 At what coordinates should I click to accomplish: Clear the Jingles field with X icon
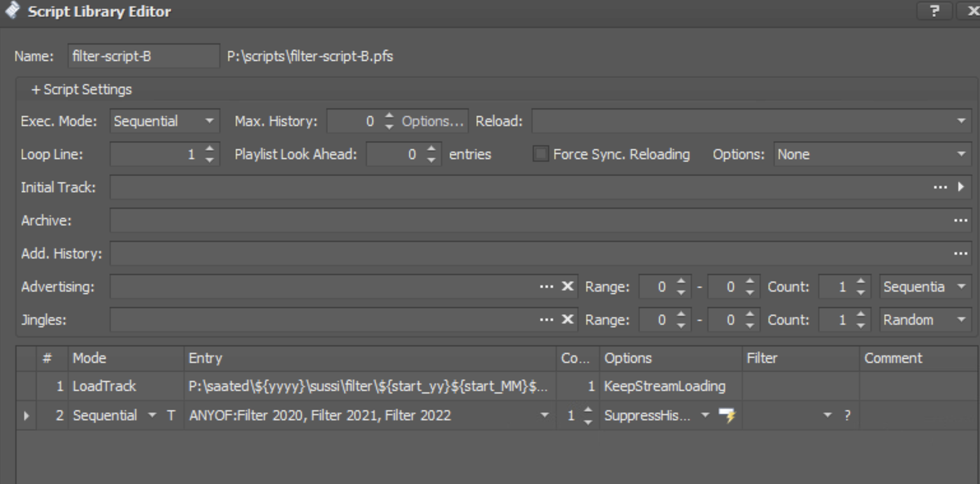coord(567,320)
